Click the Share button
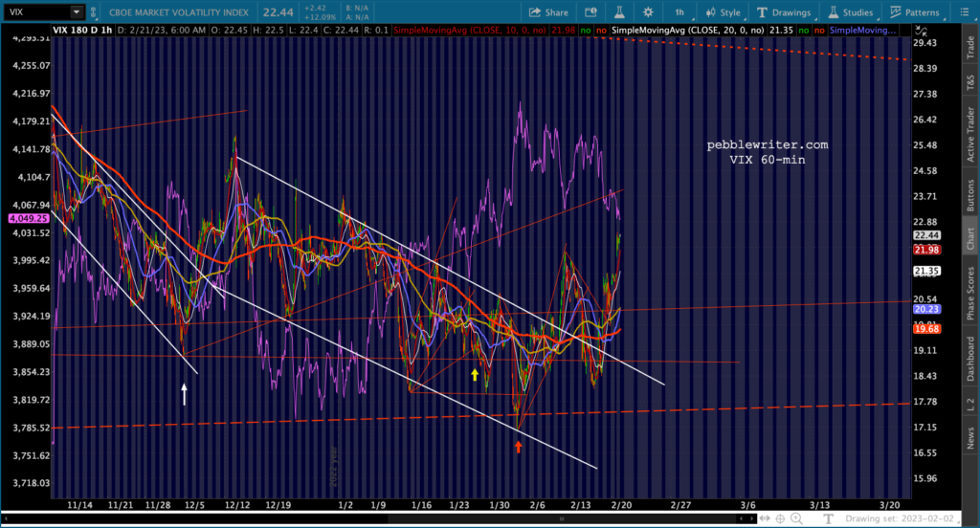This screenshot has height=528, width=980. 548,11
